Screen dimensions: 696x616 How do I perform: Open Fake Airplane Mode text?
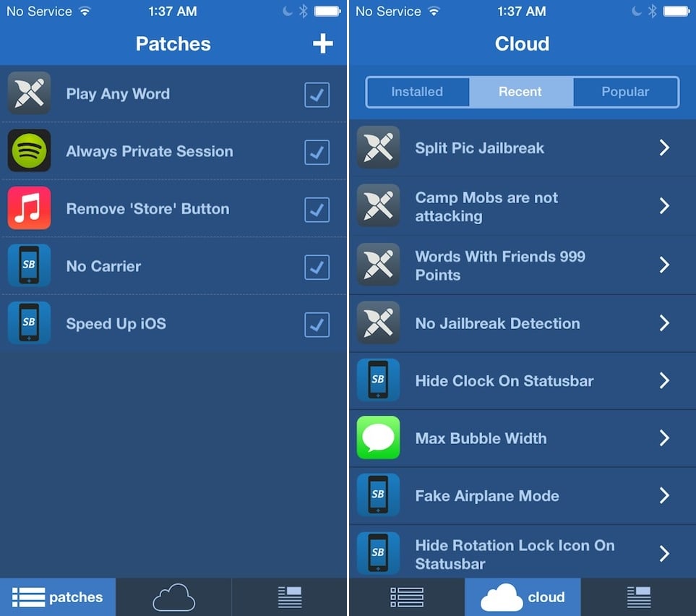(487, 496)
